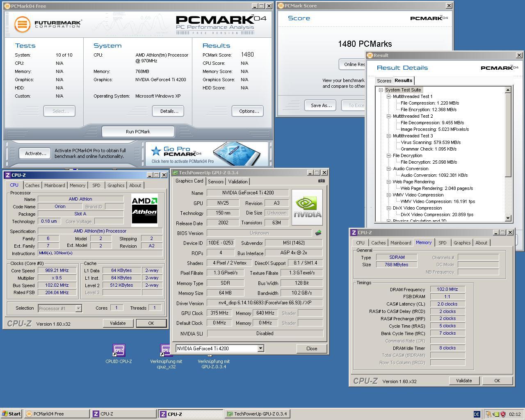Click the TechPowerUp GPU-Z taskbar button

pos(257,414)
